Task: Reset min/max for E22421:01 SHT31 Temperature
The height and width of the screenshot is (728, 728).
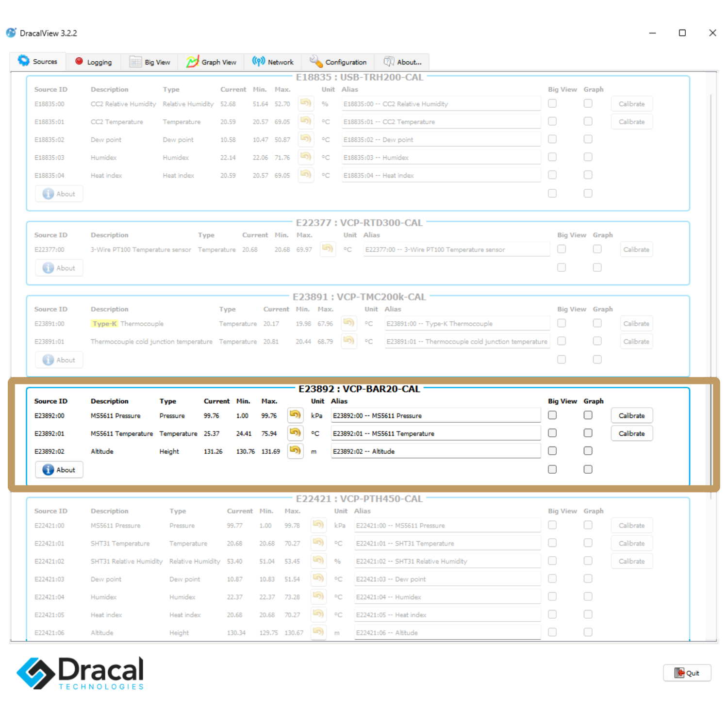Action: pyautogui.click(x=318, y=543)
